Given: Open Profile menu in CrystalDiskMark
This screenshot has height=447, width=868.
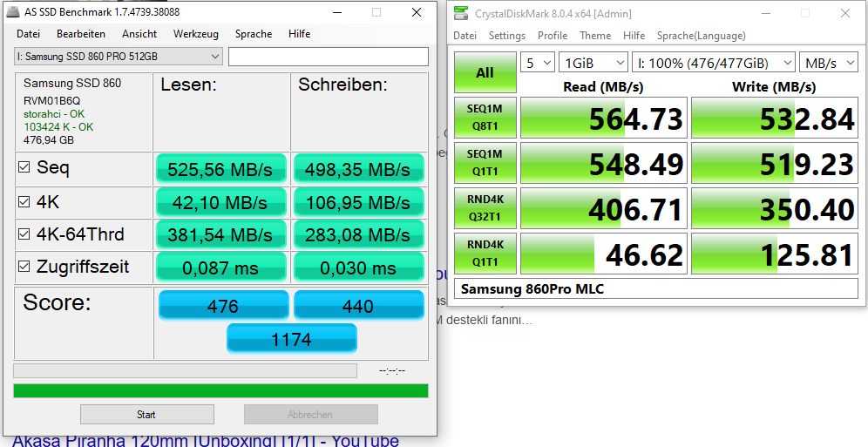Looking at the screenshot, I should (x=553, y=36).
